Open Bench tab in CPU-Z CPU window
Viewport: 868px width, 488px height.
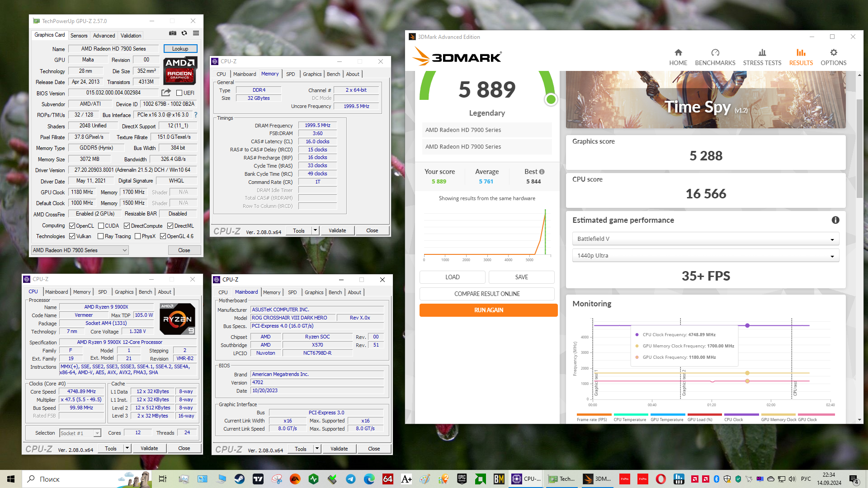point(146,292)
